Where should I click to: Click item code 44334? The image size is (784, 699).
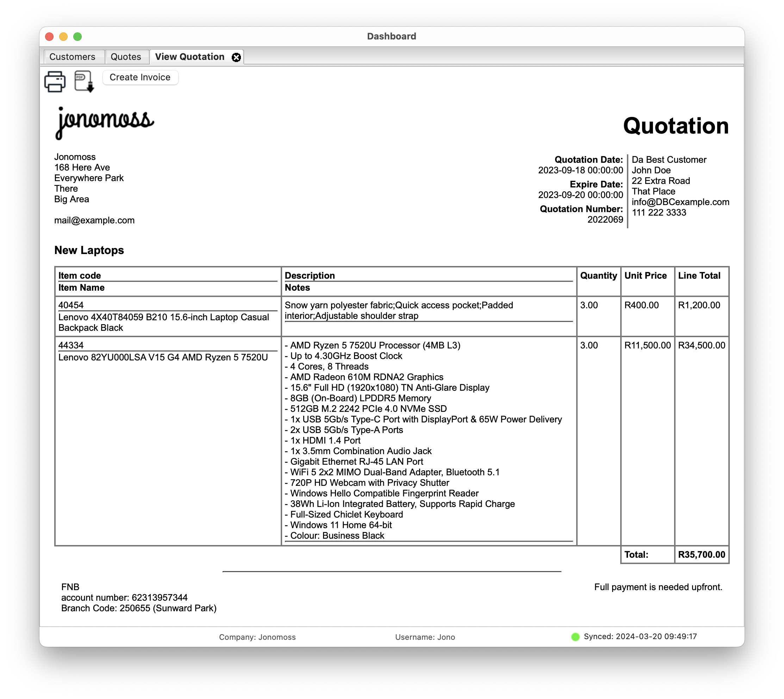point(71,345)
